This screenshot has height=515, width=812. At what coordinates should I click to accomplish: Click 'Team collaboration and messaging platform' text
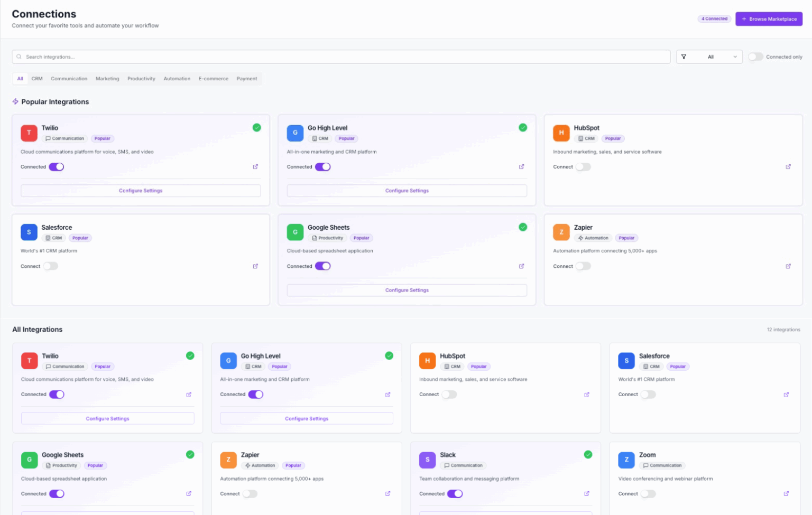tap(469, 479)
